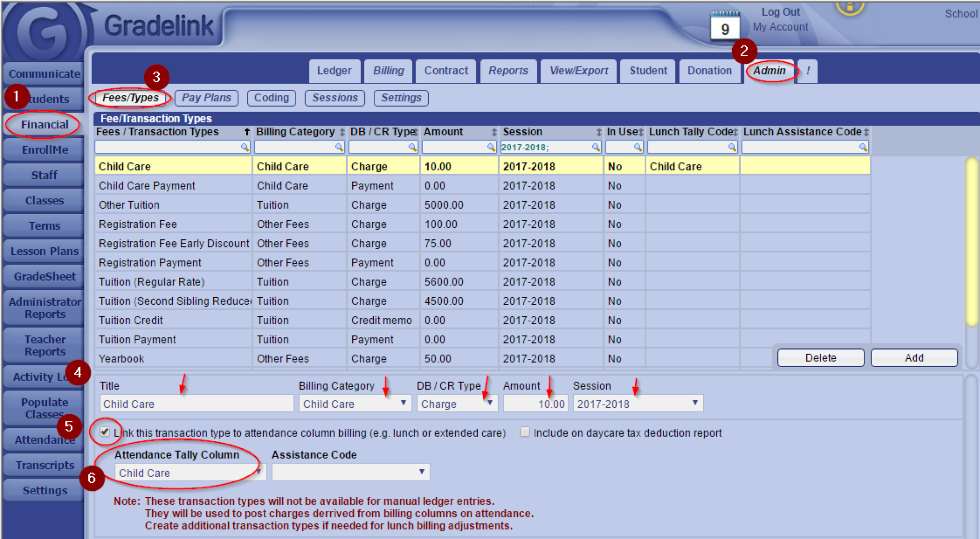This screenshot has width=980, height=539.
Task: Click search icon in DB / CR Type filter
Action: (x=413, y=147)
